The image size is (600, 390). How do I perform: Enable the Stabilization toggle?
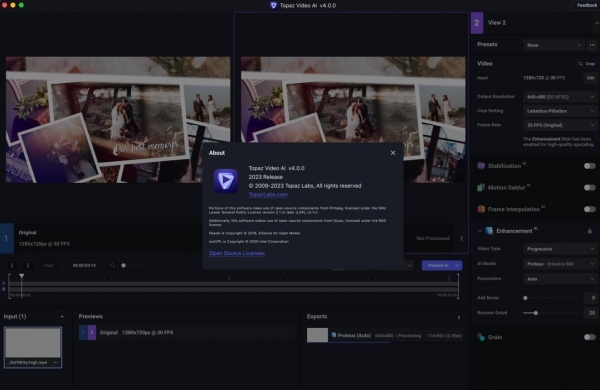(590, 166)
